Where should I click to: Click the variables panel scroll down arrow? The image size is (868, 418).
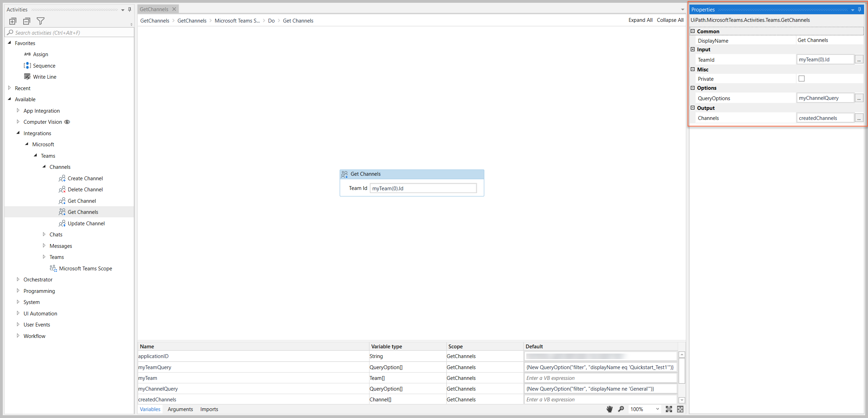click(682, 400)
